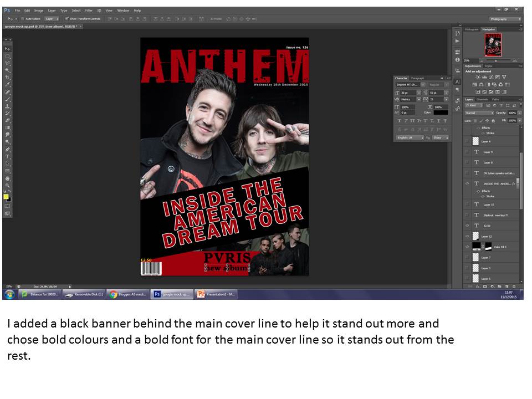Open Paragraph panel dock icon
This screenshot has width=532, height=399.
pyautogui.click(x=457, y=90)
